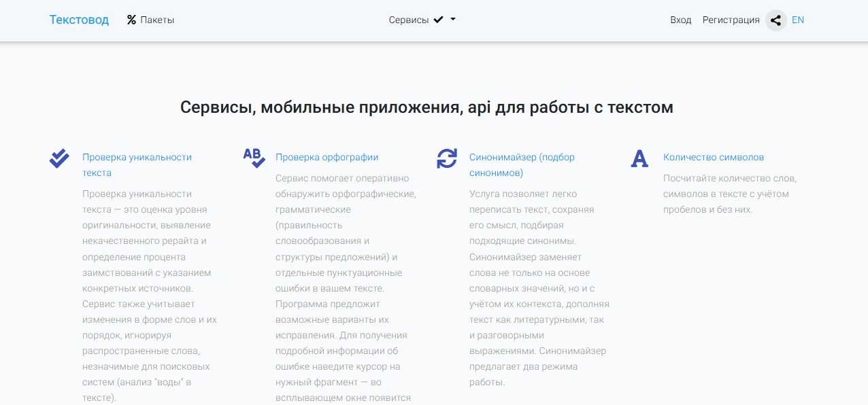The image size is (868, 405).
Task: Open the Количество символов link
Action: click(x=714, y=157)
